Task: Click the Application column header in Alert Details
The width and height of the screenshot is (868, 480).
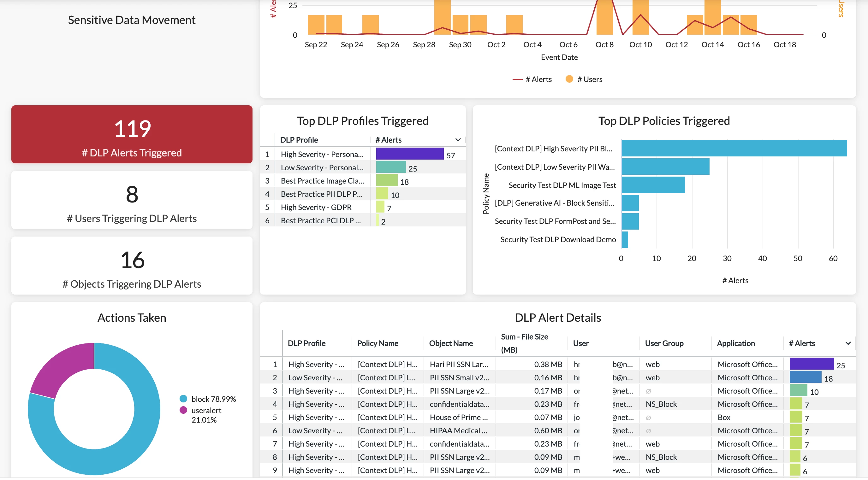Action: 735,343
